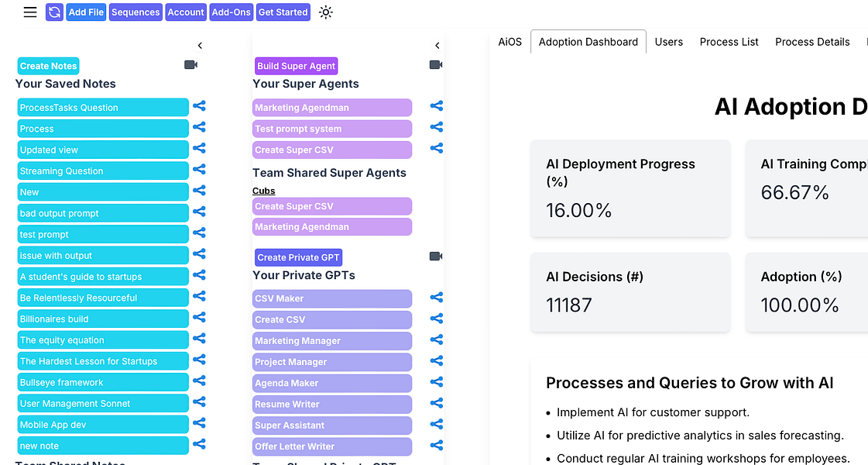868x465 pixels.
Task: Open the Streaming Question note
Action: click(x=103, y=171)
